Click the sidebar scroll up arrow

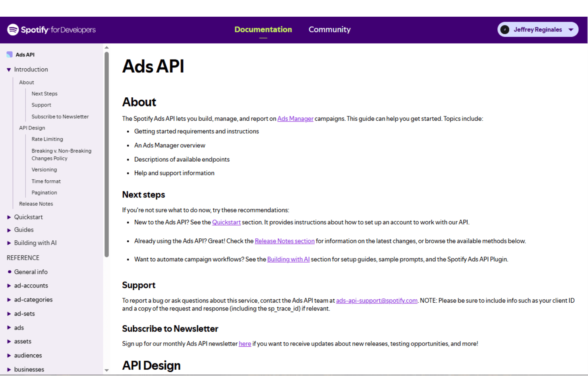(106, 48)
